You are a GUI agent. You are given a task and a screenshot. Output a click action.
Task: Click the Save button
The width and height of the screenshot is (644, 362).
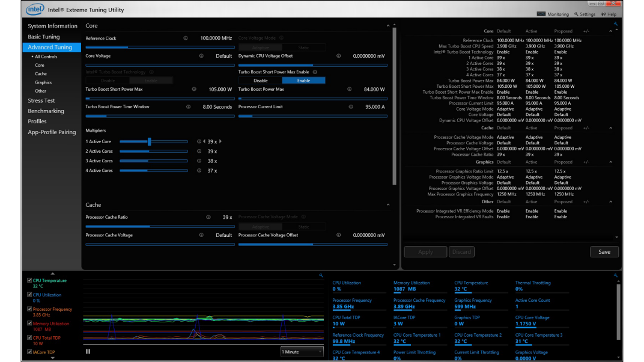pos(604,252)
